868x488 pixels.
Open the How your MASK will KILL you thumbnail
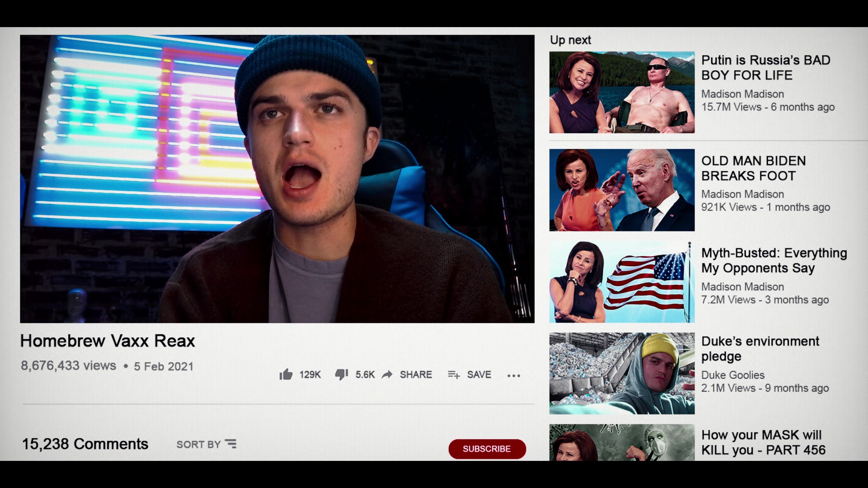click(622, 442)
